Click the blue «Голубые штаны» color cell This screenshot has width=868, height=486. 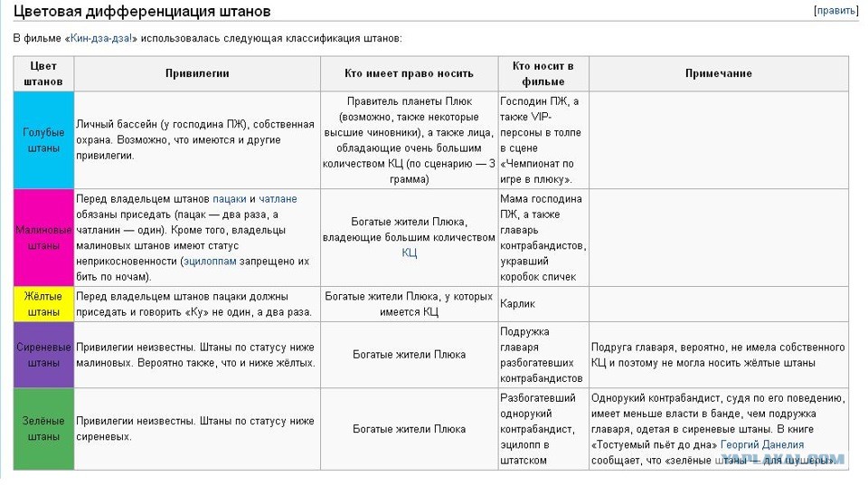click(x=43, y=140)
